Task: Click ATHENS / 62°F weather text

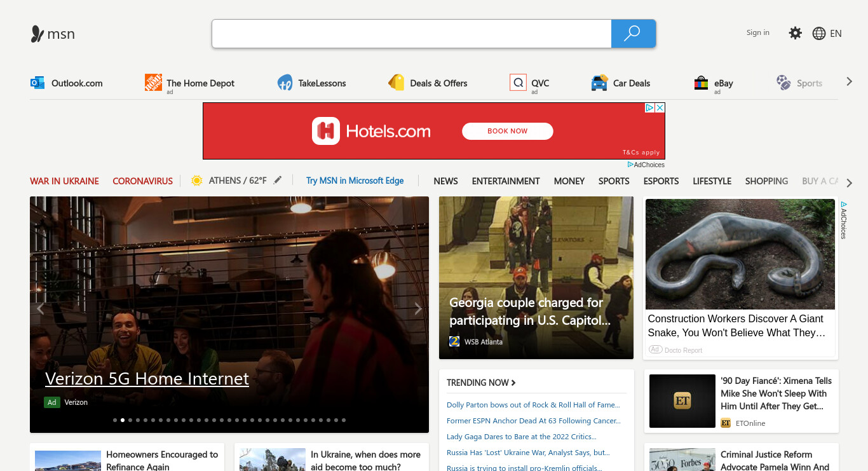Action: 238,181
